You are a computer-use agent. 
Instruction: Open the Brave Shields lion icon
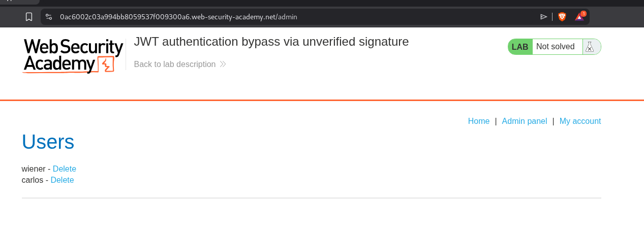tap(562, 17)
